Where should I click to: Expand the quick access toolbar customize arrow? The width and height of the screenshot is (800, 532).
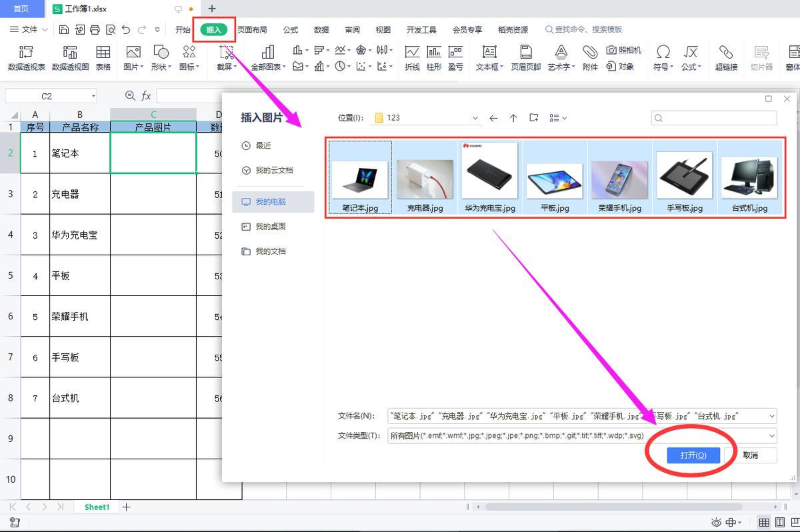click(157, 29)
